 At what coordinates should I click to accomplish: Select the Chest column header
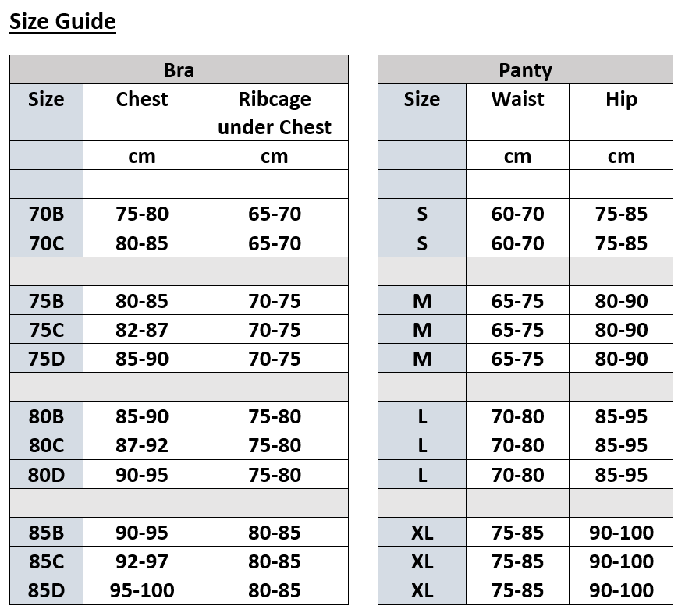coord(141,100)
